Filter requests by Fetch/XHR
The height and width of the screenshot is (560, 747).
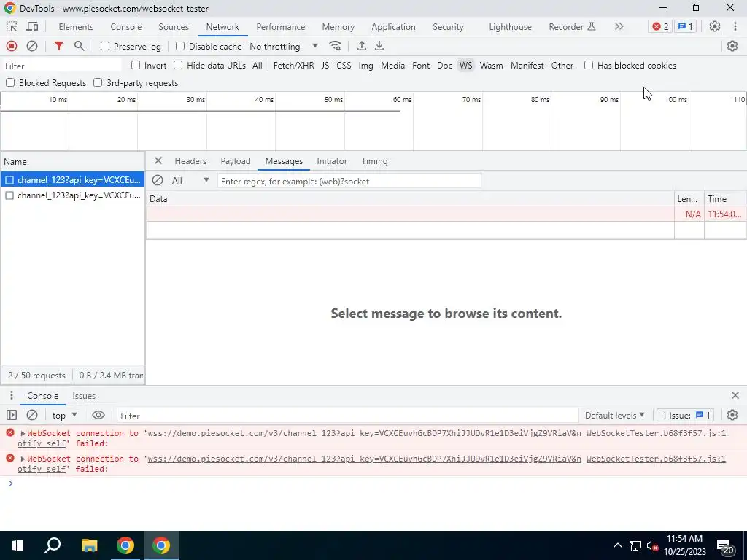(293, 65)
